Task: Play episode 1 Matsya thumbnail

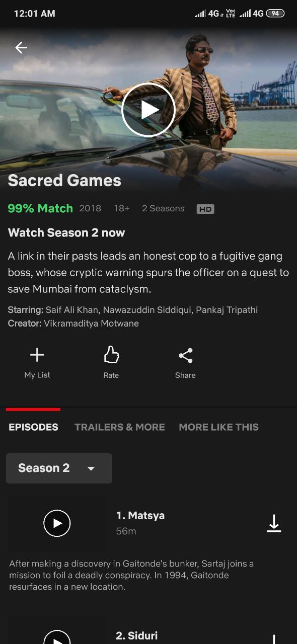Action: [x=57, y=523]
